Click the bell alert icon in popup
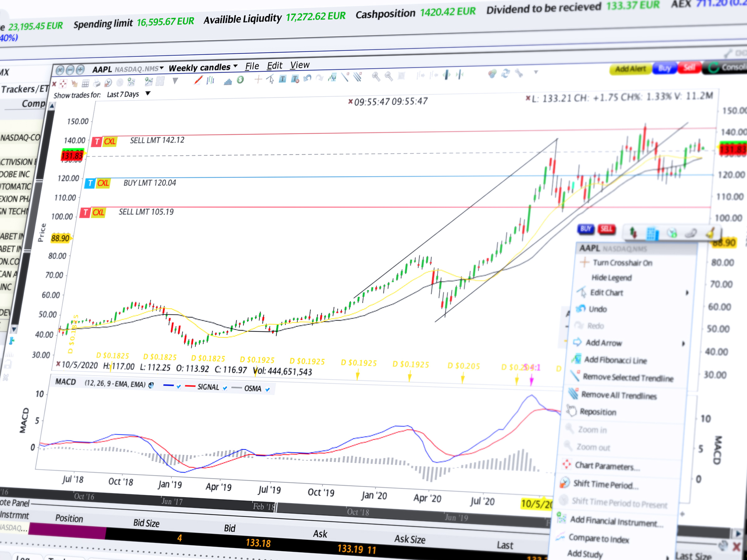747x560 pixels. pyautogui.click(x=710, y=233)
